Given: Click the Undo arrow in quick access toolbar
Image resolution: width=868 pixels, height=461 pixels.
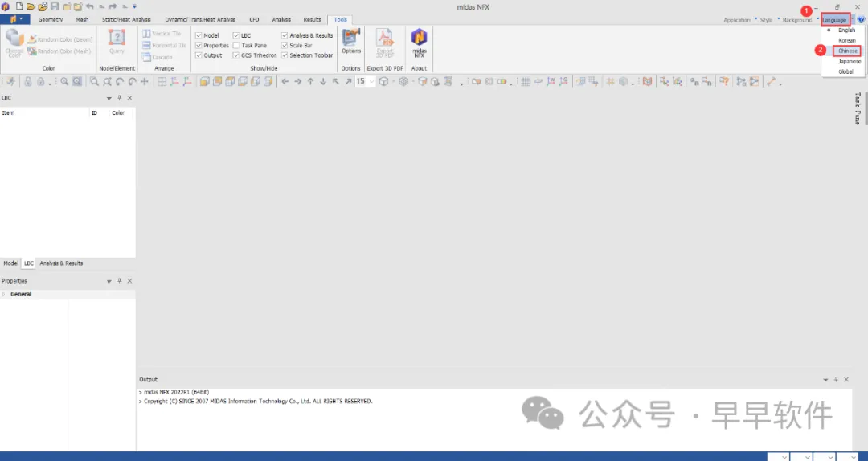Looking at the screenshot, I should coord(90,6).
